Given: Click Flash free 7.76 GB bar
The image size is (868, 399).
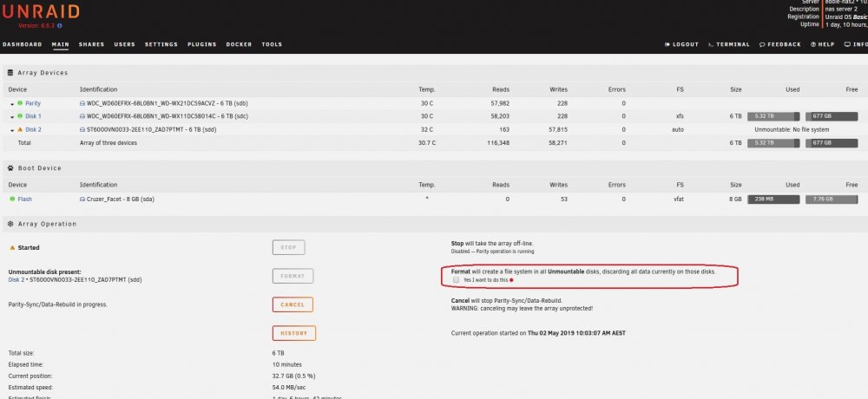Looking at the screenshot, I should coord(832,199).
